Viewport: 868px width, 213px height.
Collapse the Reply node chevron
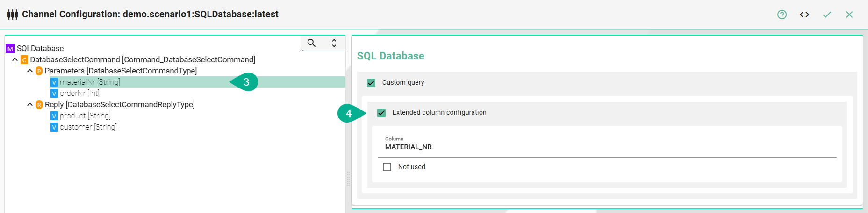pyautogui.click(x=30, y=104)
